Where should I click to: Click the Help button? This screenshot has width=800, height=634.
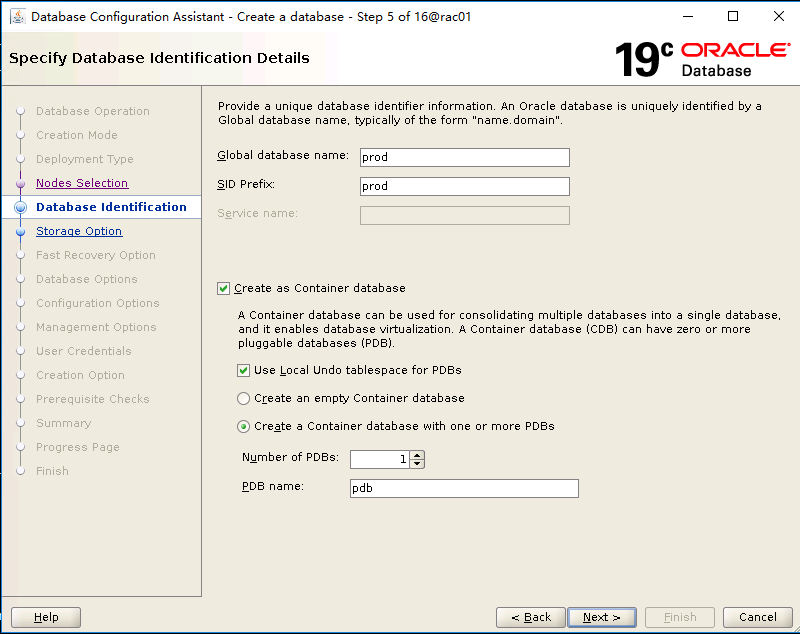46,617
